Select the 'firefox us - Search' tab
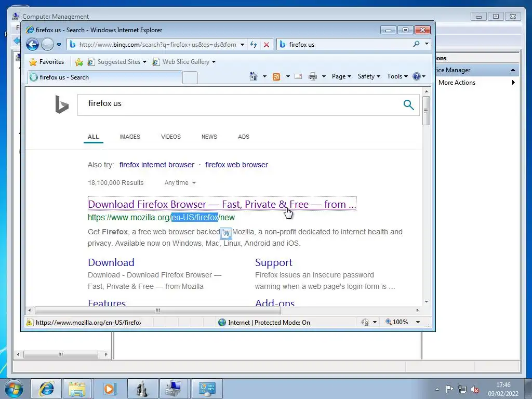The height and width of the screenshot is (399, 532). 104,77
